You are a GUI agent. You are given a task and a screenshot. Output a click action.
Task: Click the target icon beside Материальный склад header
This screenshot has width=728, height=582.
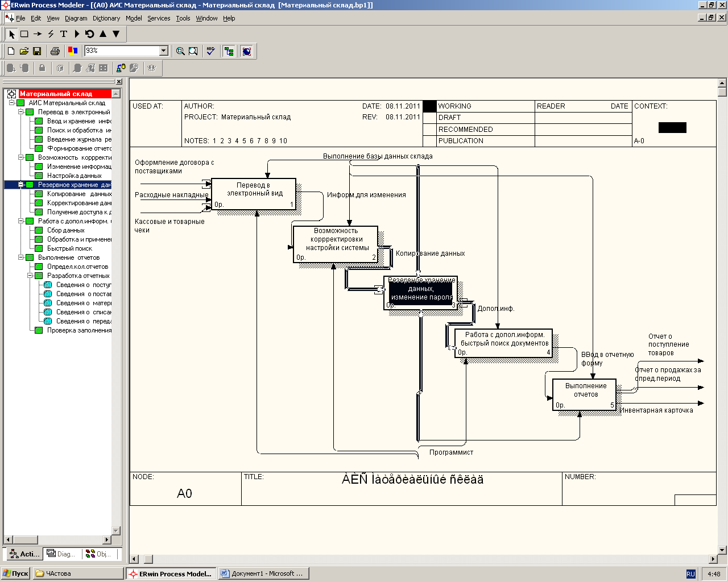point(11,94)
